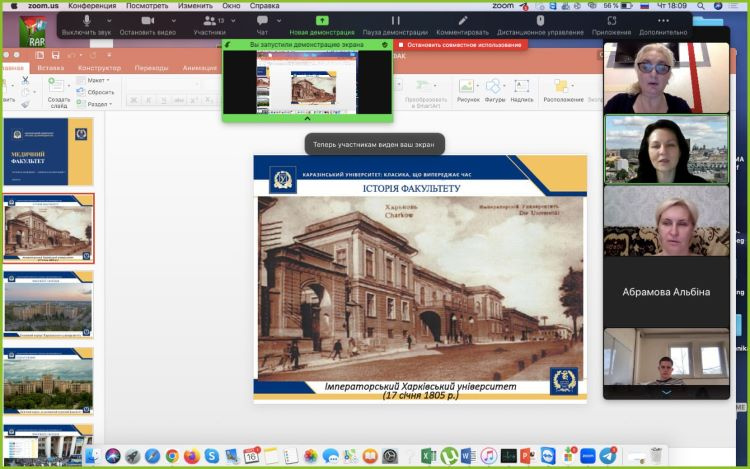This screenshot has height=469, width=750.
Task: Collapse the shared-screen preview with chevron
Action: [x=308, y=118]
